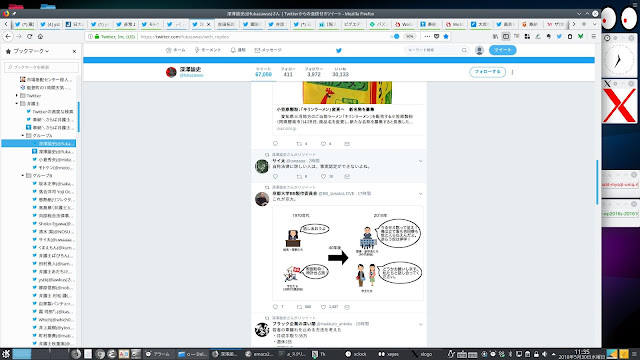Image resolution: width=640 pixels, height=360 pixels.
Task: Click the いいね count 30,133 tab
Action: click(x=340, y=72)
